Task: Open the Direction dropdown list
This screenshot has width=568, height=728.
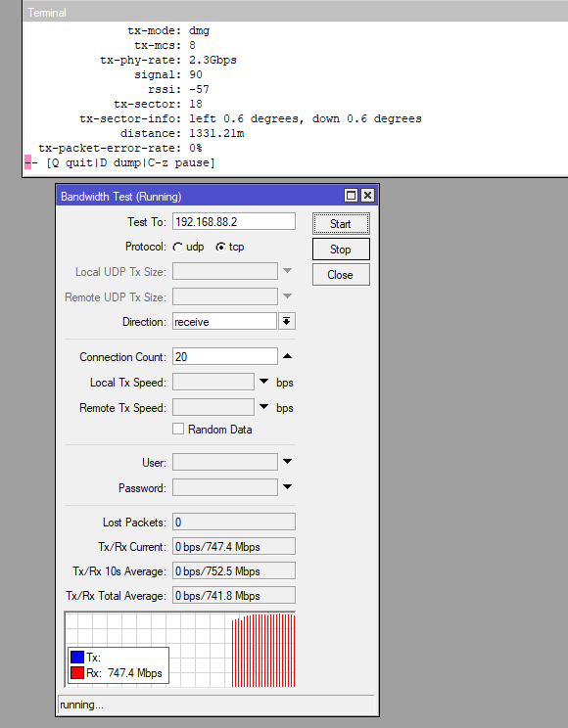Action: [x=287, y=321]
